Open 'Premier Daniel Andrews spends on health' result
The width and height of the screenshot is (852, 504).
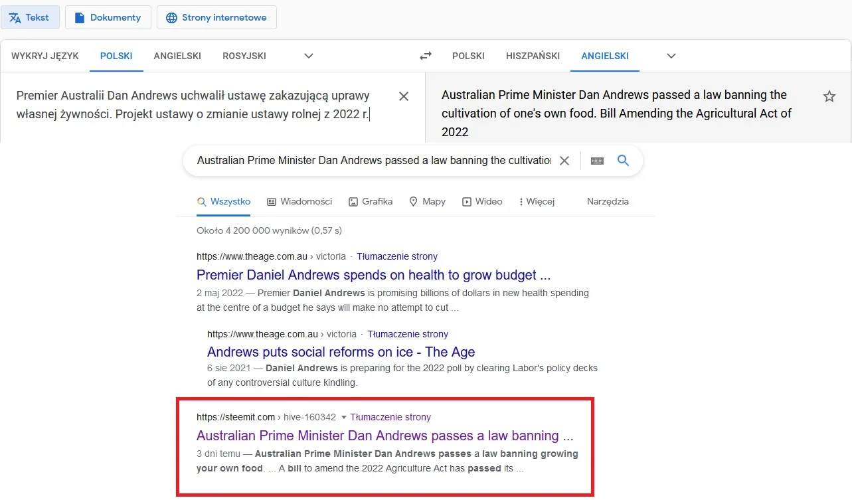coord(374,275)
